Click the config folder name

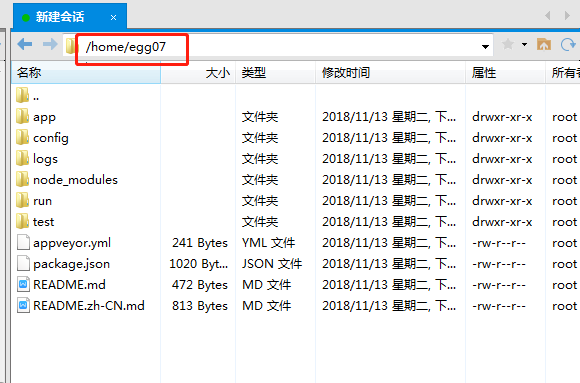[51, 138]
